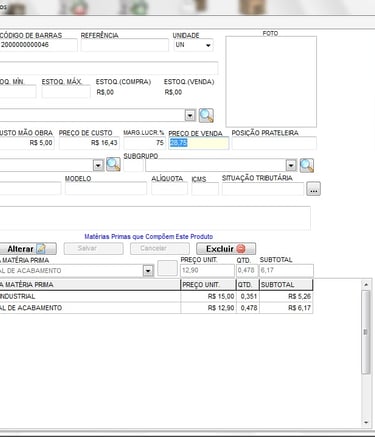The width and height of the screenshot is (375, 437).
Task: Click the Custo Mão Obra field
Action: pyautogui.click(x=27, y=143)
